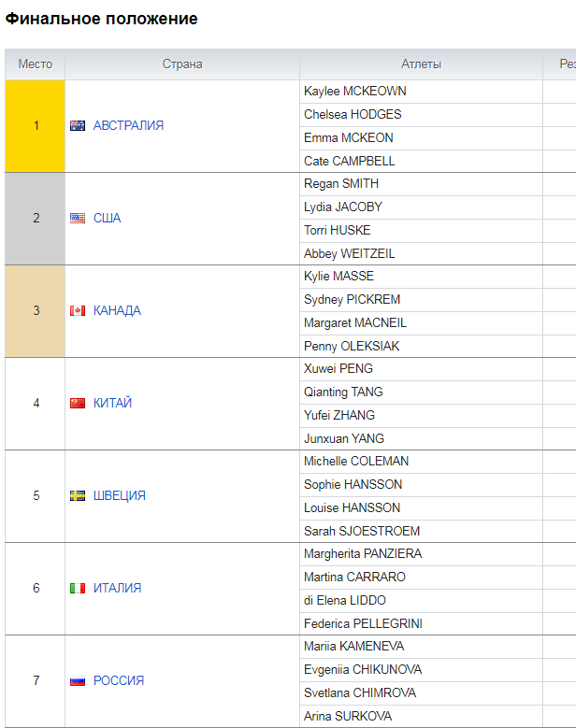Open the США country link
576x728 pixels.
click(x=107, y=218)
